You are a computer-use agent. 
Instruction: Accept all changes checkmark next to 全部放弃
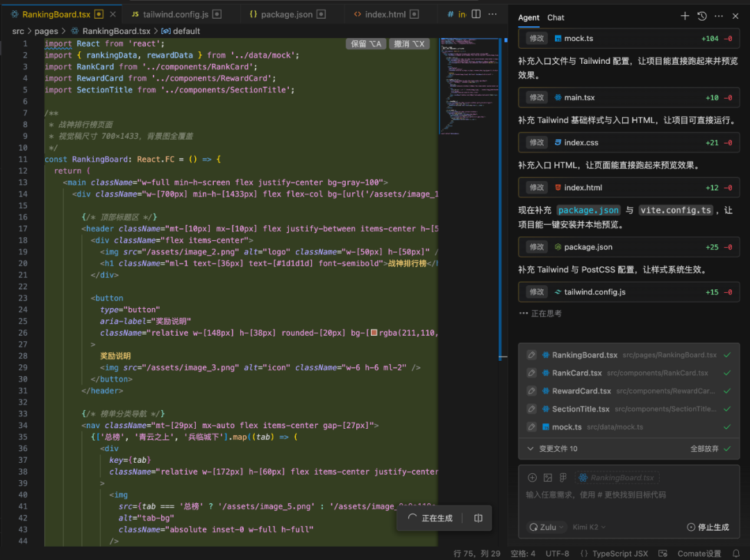pyautogui.click(x=727, y=449)
